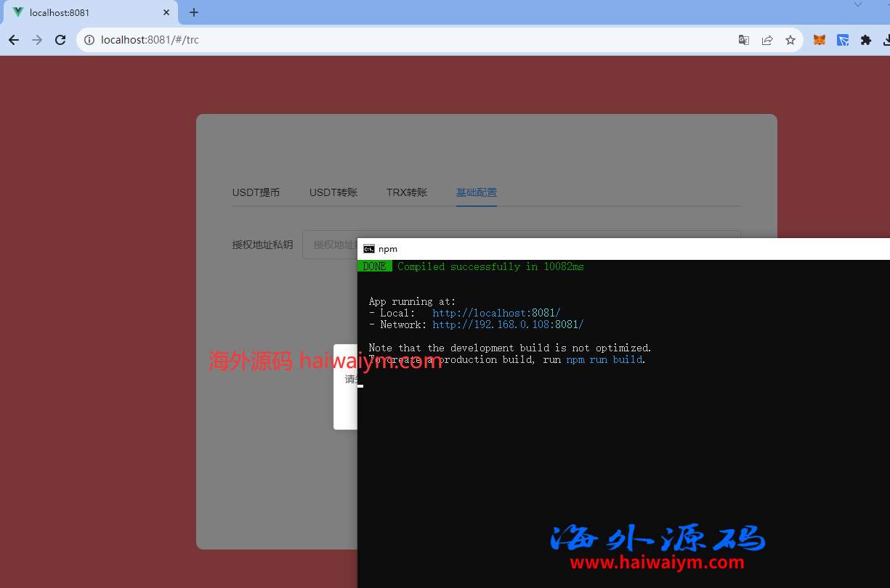Viewport: 890px width, 588px height.
Task: Click the 授权地址私钥 input field
Action: 331,245
